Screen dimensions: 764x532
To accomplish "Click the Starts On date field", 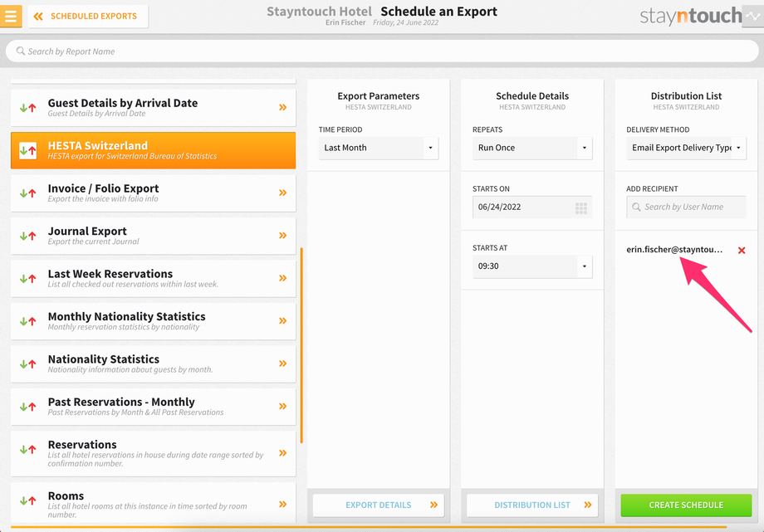I will pos(532,207).
